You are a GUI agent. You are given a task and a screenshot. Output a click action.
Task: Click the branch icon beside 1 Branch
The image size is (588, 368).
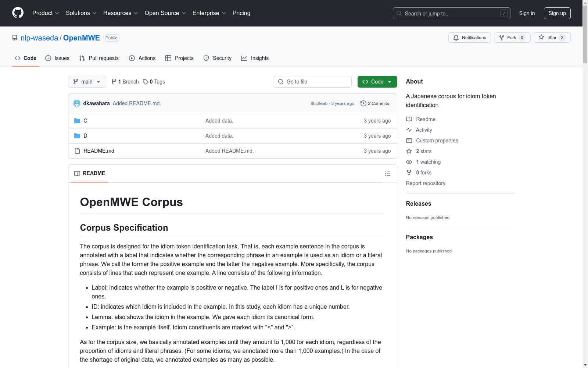[x=114, y=82]
